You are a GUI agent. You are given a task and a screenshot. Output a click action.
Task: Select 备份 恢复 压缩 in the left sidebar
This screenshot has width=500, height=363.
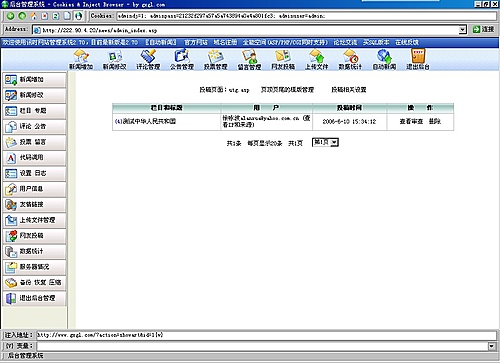pos(35,282)
